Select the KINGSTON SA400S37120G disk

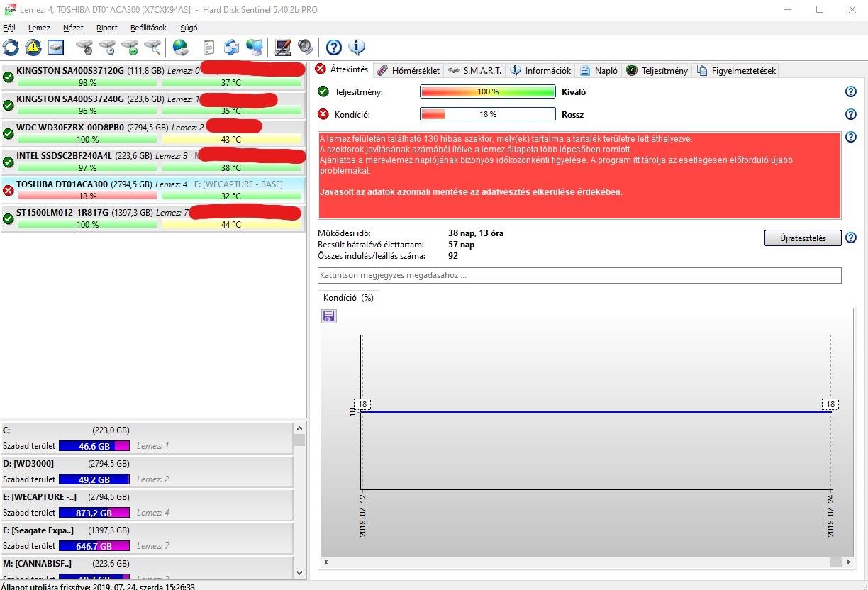point(152,77)
